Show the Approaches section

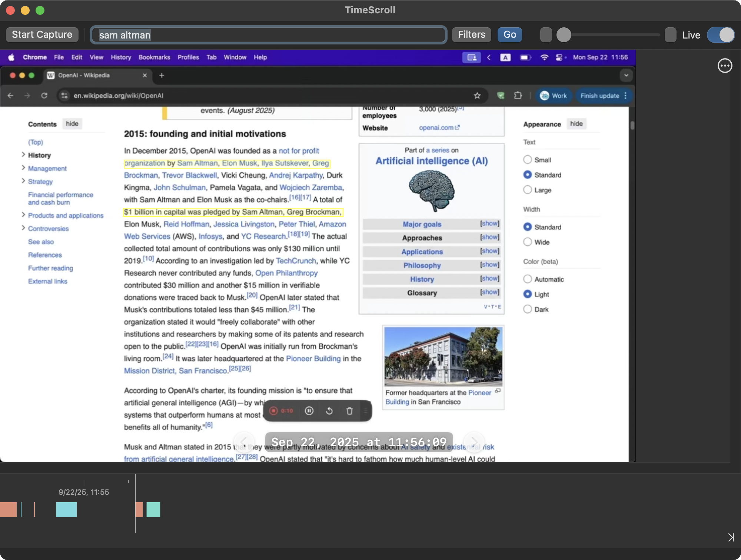point(490,237)
